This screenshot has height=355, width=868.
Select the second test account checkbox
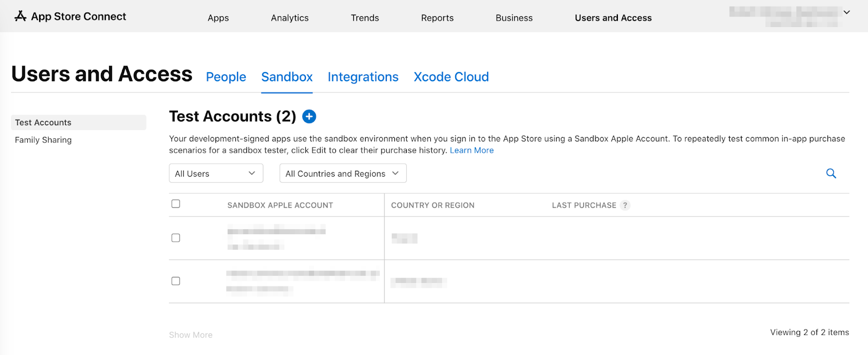pos(176,281)
